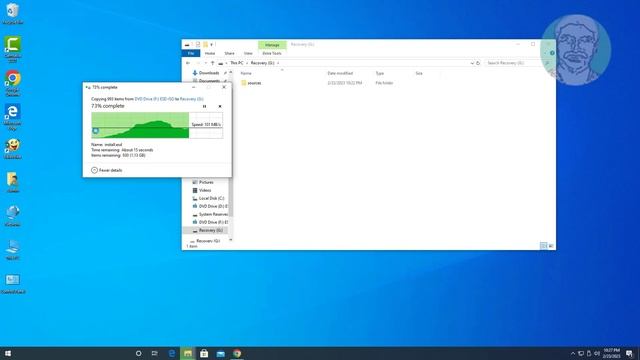The height and width of the screenshot is (360, 640).
Task: Pause the file copy operation
Action: click(x=204, y=106)
